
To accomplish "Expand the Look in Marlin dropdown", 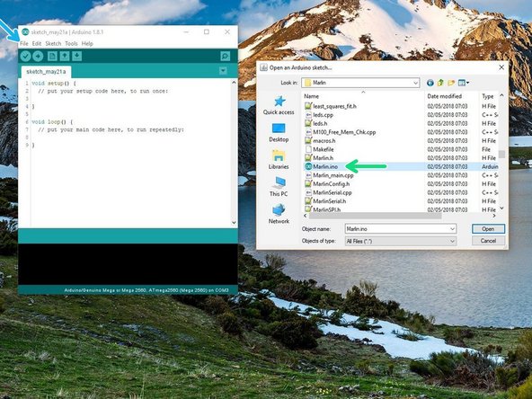I will (415, 83).
